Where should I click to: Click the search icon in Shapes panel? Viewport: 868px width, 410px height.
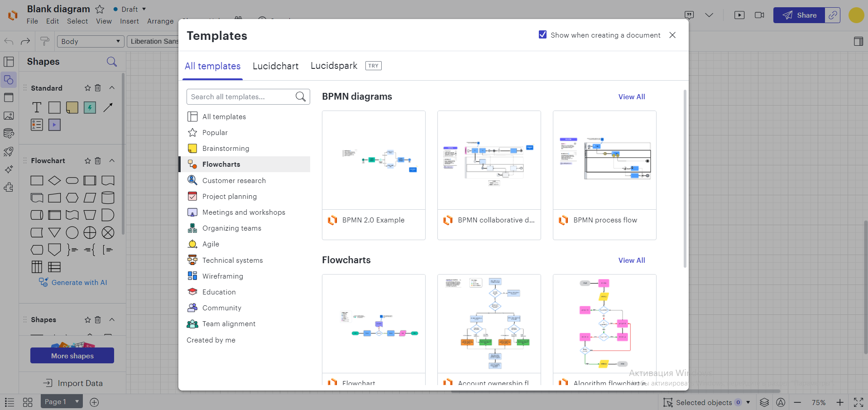(x=112, y=62)
